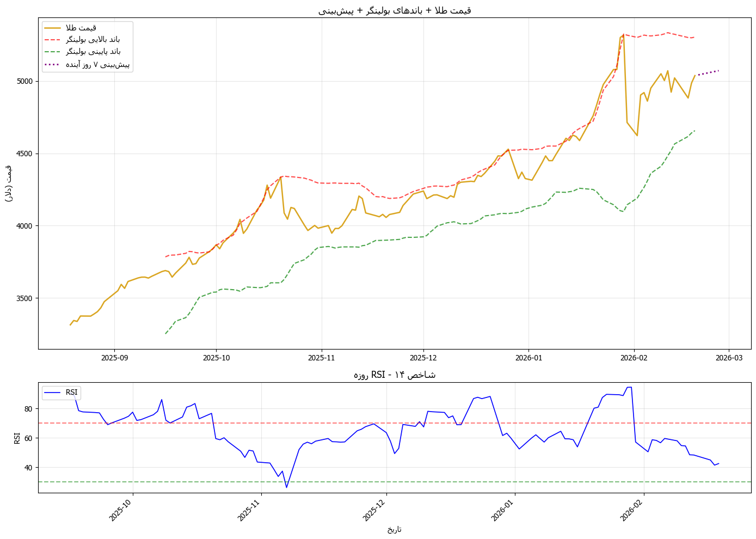Click the 2025-12 label on price chart

click(x=423, y=358)
